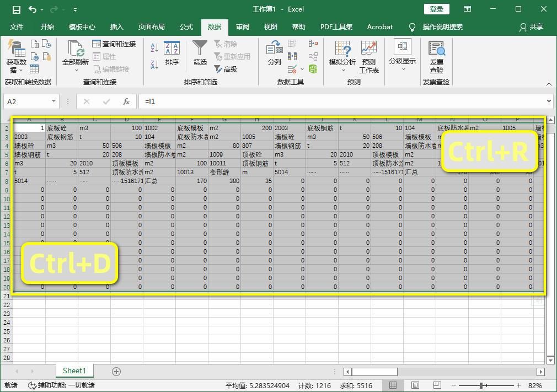
Task: Switch to Normal view button
Action: [393, 385]
